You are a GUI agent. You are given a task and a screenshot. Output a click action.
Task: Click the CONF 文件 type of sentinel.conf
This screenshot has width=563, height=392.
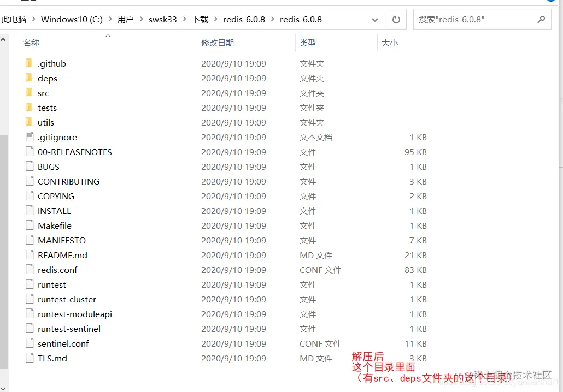(x=320, y=343)
